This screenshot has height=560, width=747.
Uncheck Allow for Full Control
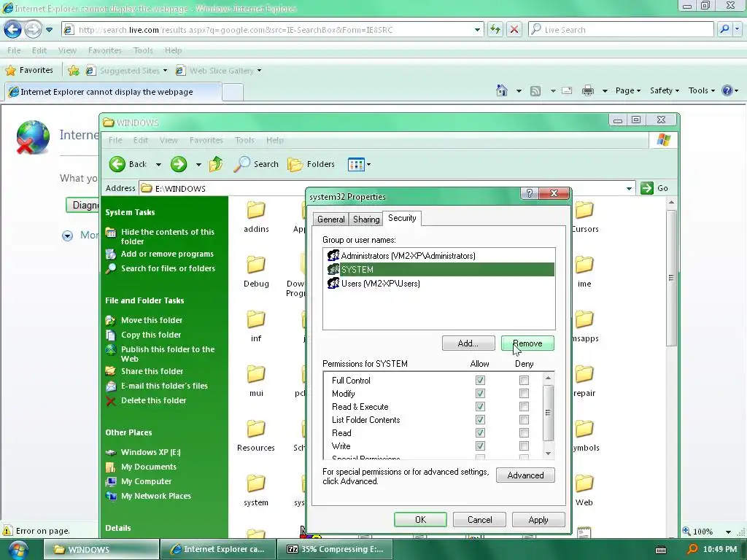click(x=480, y=380)
